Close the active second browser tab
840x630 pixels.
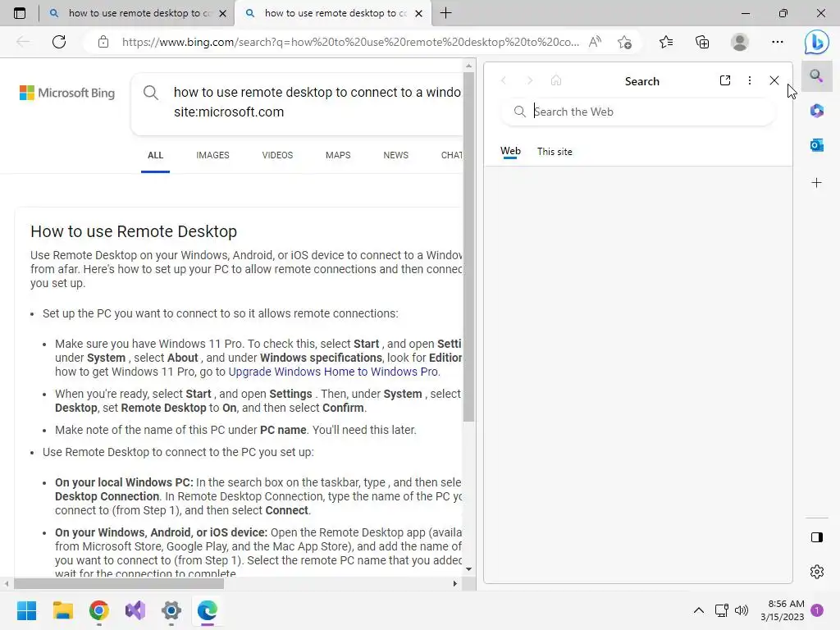click(x=419, y=13)
